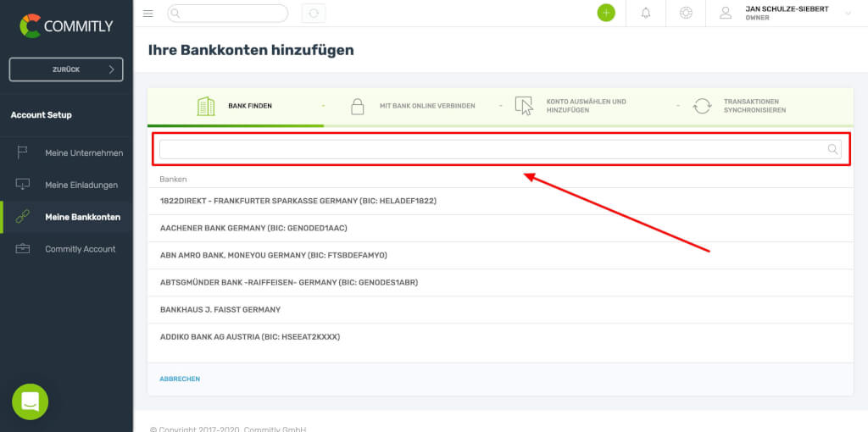This screenshot has height=432, width=868.
Task: Open the green chat widget
Action: point(30,402)
